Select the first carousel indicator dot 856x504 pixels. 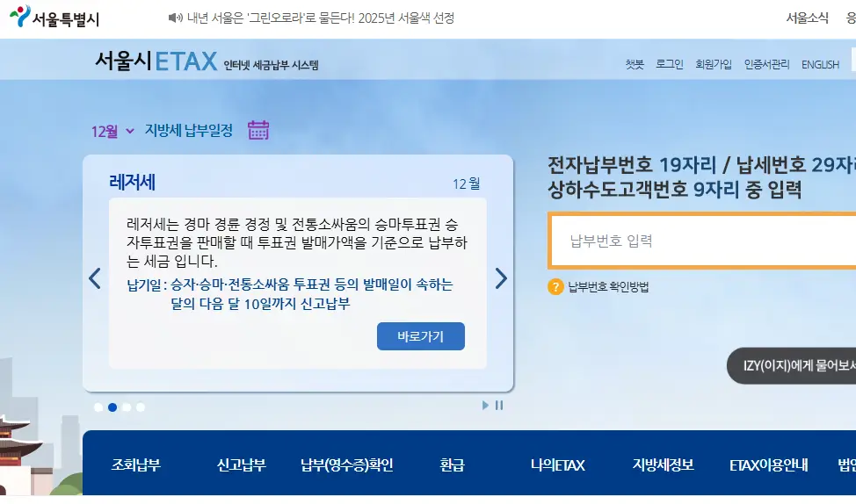pyautogui.click(x=98, y=407)
